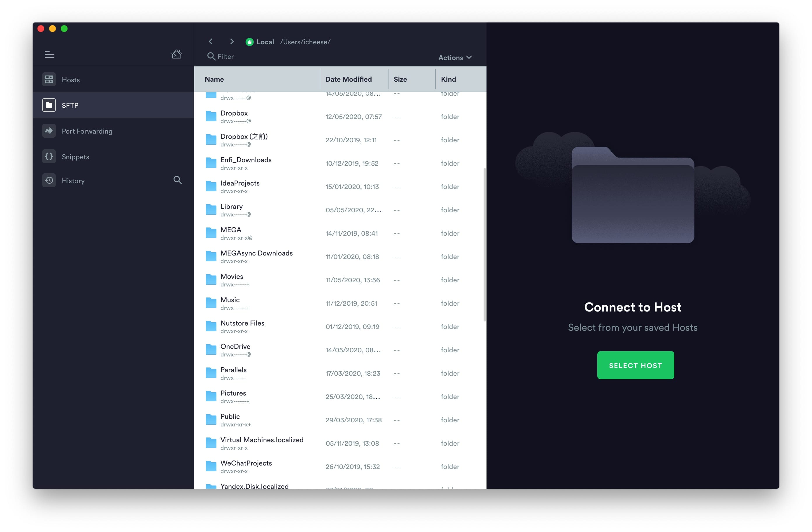Sort by Date Modified column header
Screen dimensions: 812x532
click(x=348, y=79)
